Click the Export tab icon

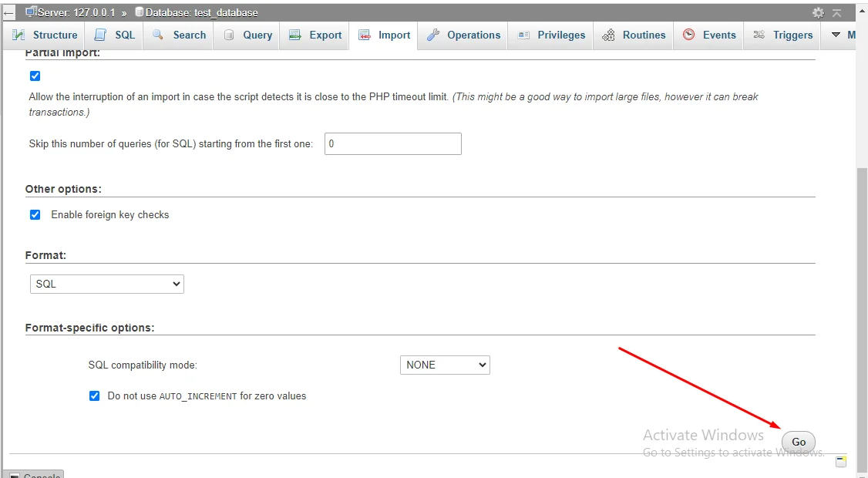[x=294, y=35]
